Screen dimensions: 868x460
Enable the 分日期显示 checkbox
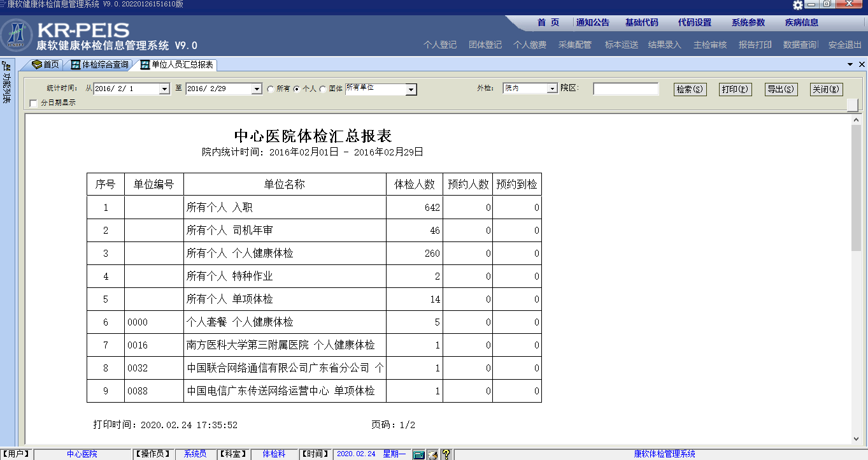[x=34, y=103]
